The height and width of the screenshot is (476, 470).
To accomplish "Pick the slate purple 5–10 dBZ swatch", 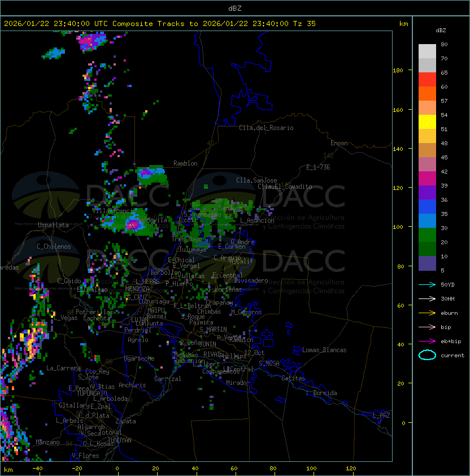I will click(427, 263).
